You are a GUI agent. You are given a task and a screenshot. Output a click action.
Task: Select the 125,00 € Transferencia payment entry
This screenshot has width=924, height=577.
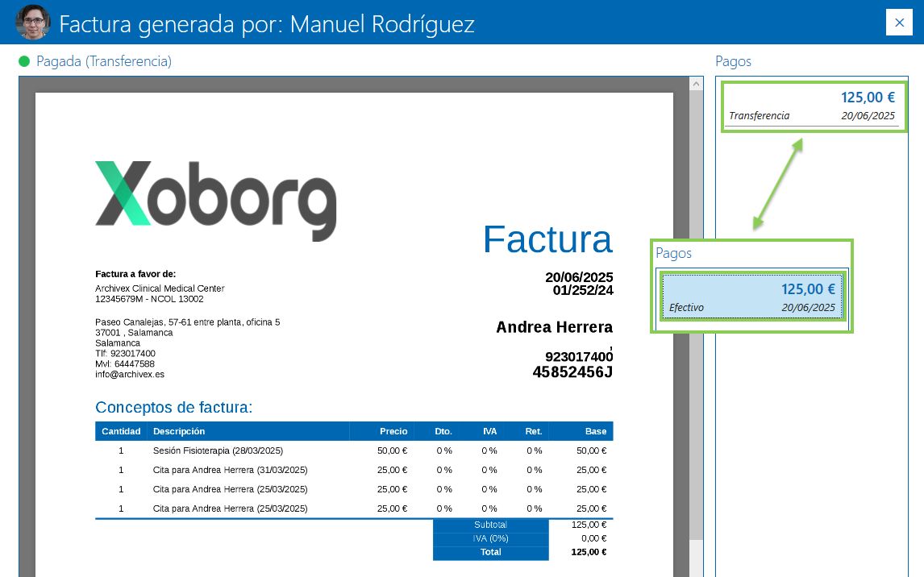click(814, 106)
